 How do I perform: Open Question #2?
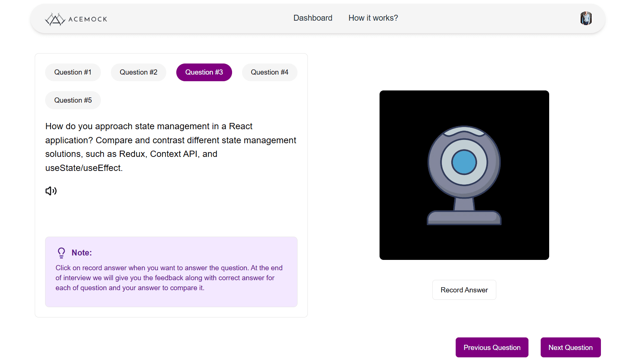click(138, 72)
